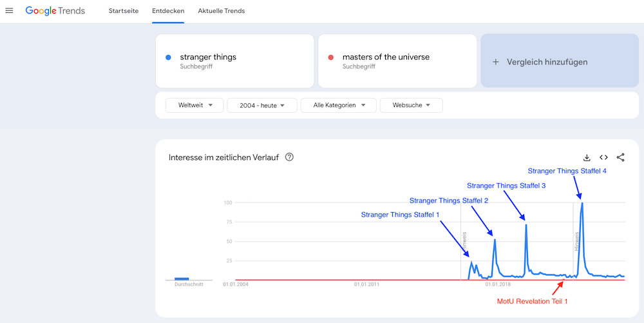Click the Durchschnitt average bar
The height and width of the screenshot is (323, 644).
(x=182, y=279)
